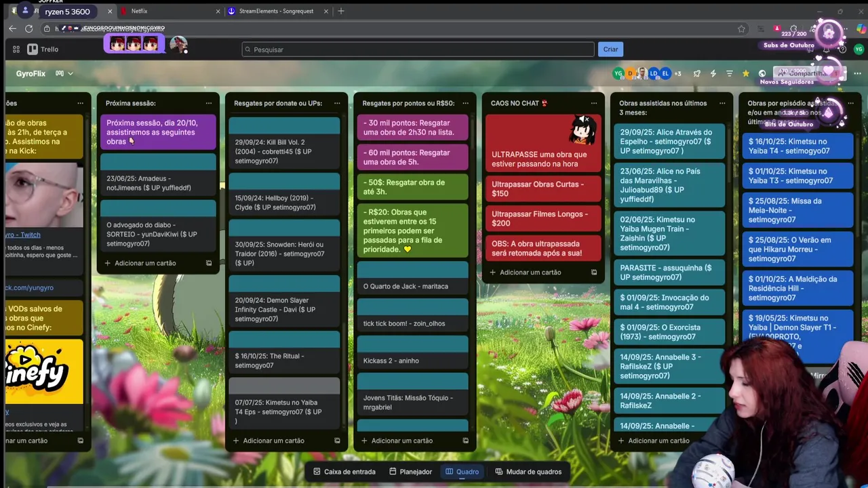This screenshot has width=868, height=488.
Task: Open a new browser tab with plus icon
Action: (341, 11)
